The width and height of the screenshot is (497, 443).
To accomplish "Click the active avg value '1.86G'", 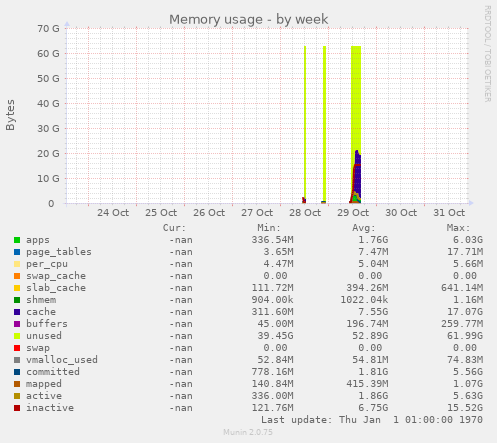I will coord(373,396).
